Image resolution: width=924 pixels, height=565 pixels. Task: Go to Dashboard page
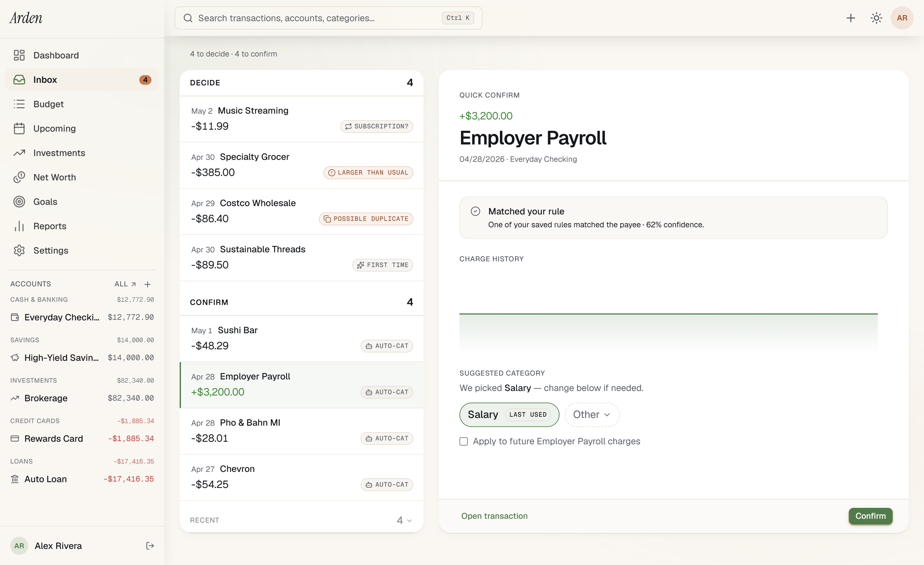82,55
